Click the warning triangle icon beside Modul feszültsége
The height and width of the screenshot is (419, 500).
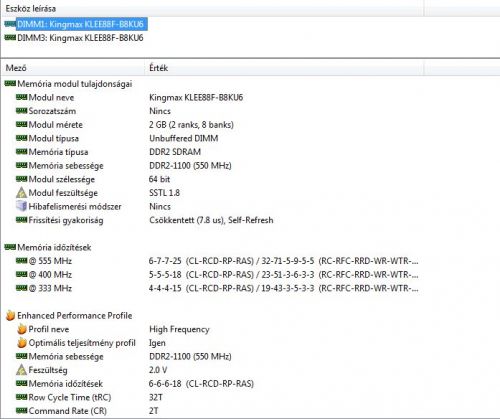[x=21, y=193]
